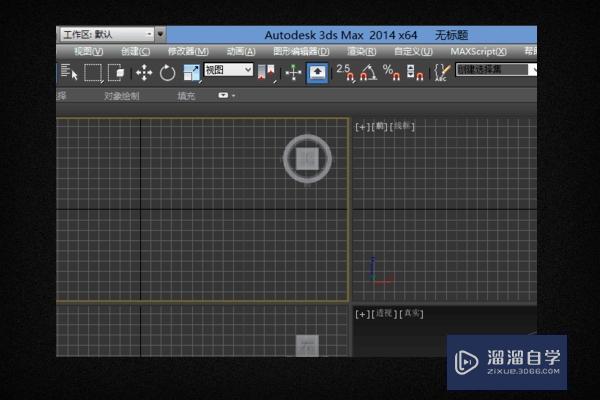This screenshot has width=600, height=400.
Task: Open the 创建(C) menu
Action: 135,51
